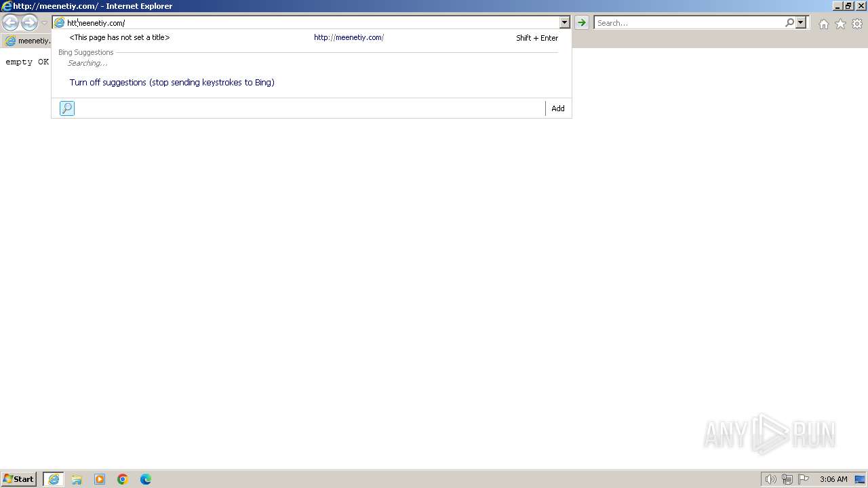Open File Explorer taskbar icon
Image resolution: width=868 pixels, height=488 pixels.
[77, 479]
